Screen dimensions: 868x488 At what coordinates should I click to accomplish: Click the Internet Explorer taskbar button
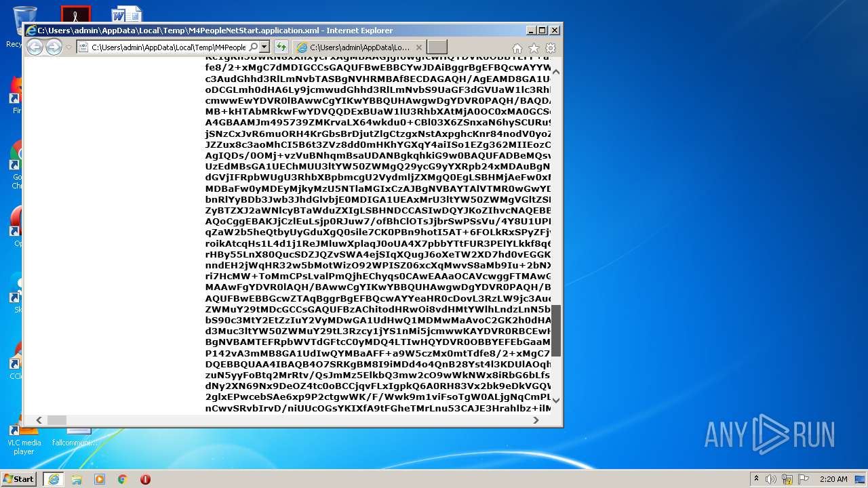click(54, 479)
